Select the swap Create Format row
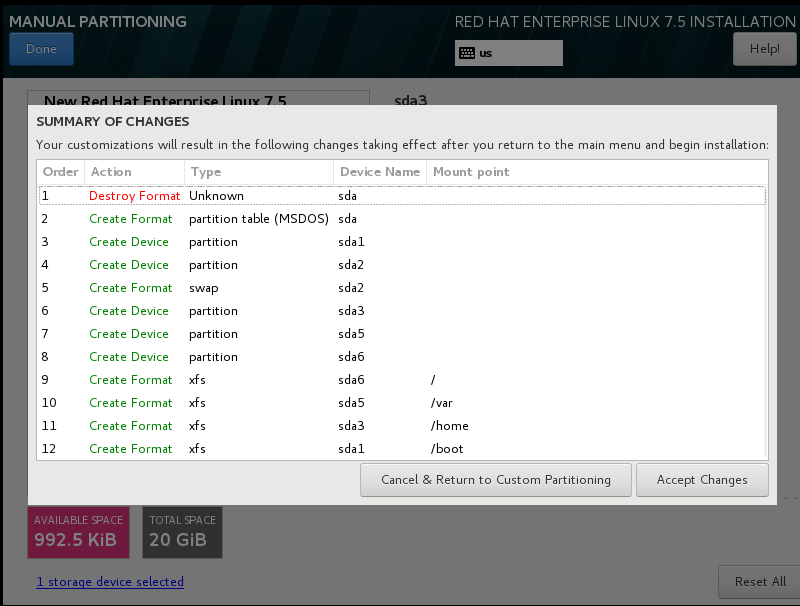This screenshot has width=800, height=606. click(403, 288)
